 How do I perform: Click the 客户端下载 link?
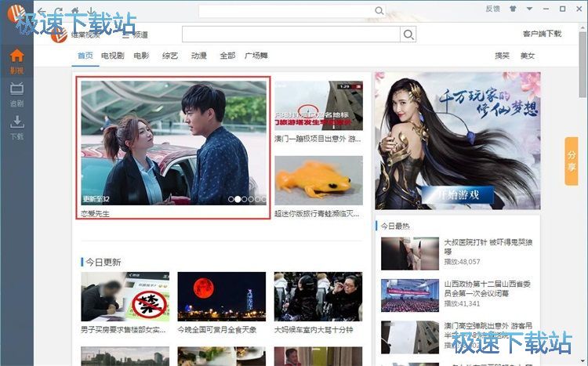tap(543, 34)
